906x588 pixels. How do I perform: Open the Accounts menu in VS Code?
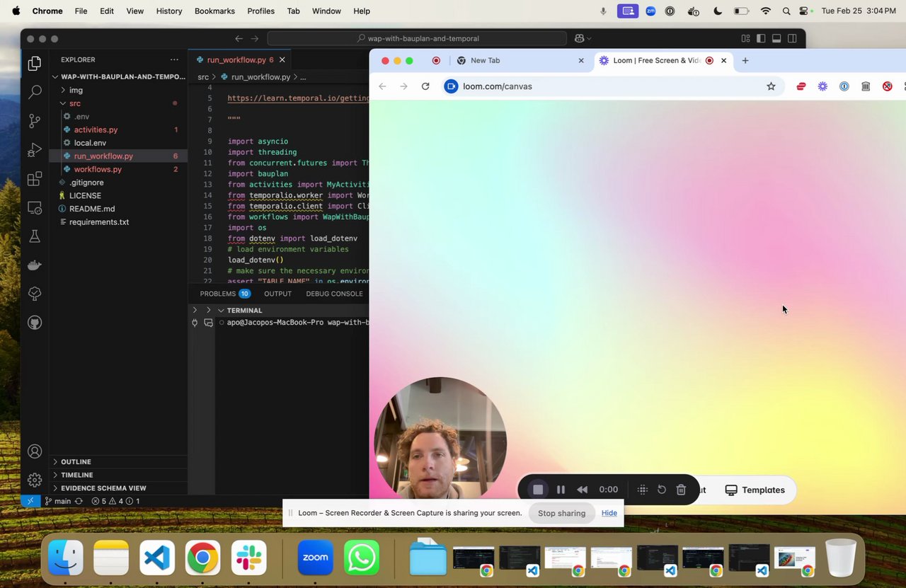pos(34,451)
